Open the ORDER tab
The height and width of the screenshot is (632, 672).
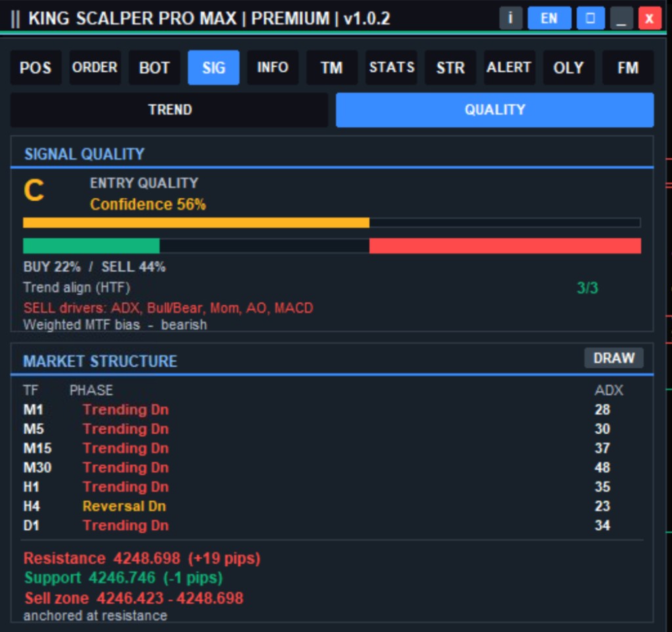[x=94, y=68]
